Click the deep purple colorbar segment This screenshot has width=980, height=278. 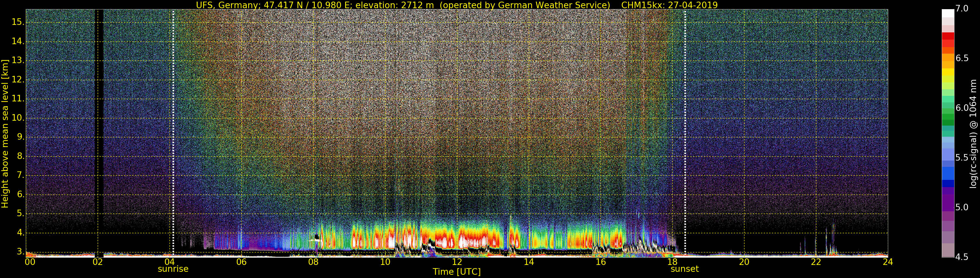coord(948,202)
